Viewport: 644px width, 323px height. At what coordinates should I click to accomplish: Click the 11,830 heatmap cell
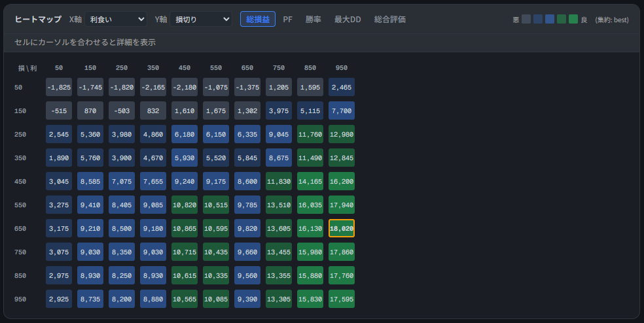click(x=278, y=181)
